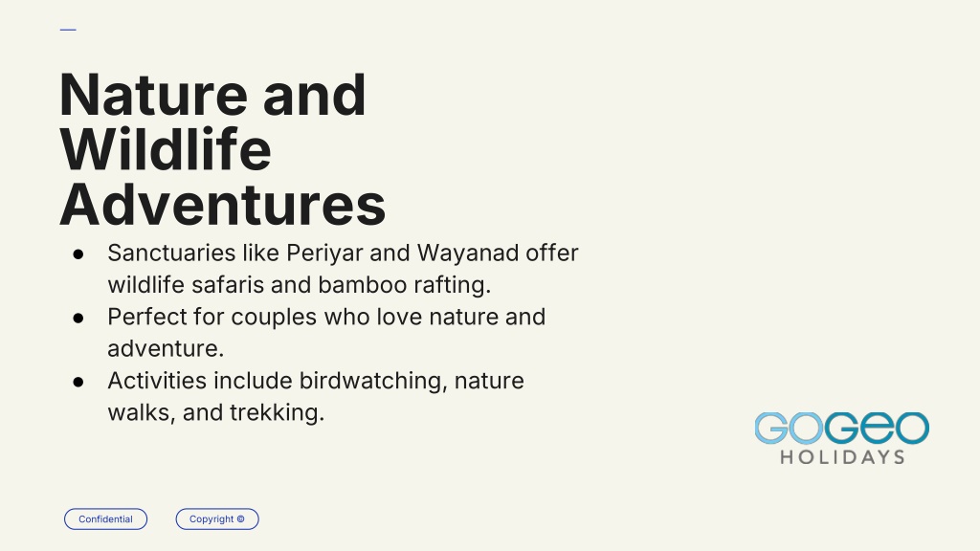The width and height of the screenshot is (980, 551).
Task: Click the text Perfect for couples
Action: click(x=212, y=318)
